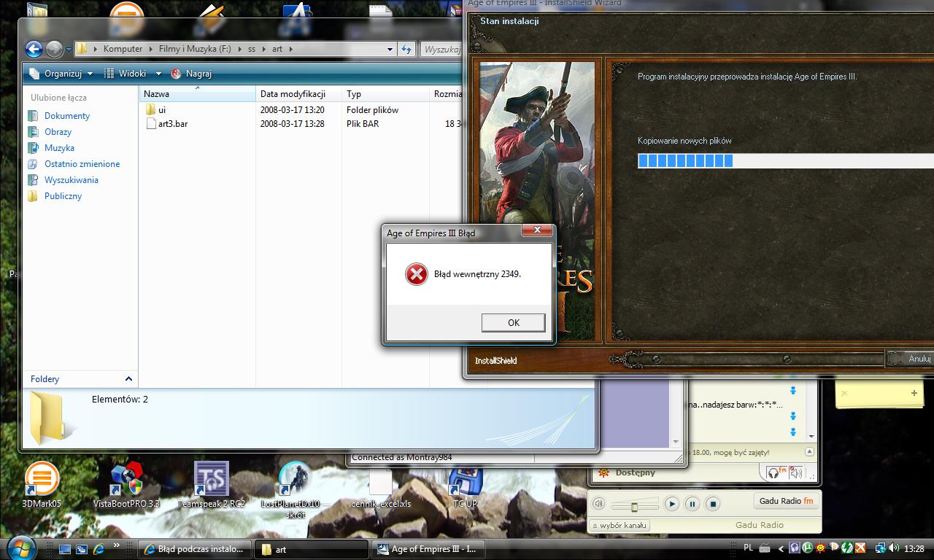Sort files by the Typ column
Viewport: 934px width, 560px height.
385,94
